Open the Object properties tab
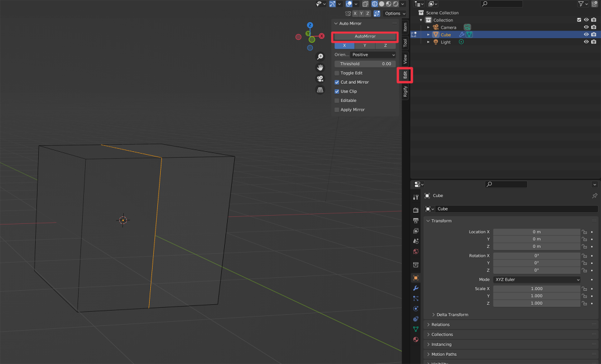The image size is (601, 364). click(x=416, y=278)
